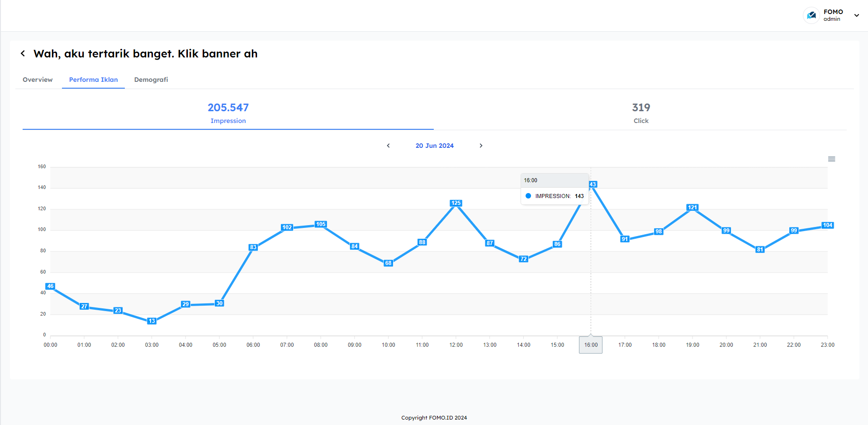This screenshot has width=868, height=425.
Task: Click the 105 data point at 08:00
Action: tap(321, 224)
